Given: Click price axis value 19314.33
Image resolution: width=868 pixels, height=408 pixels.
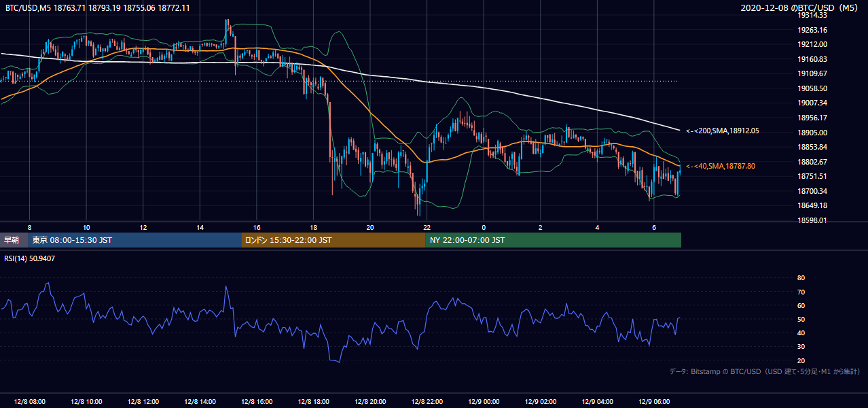Looking at the screenshot, I should coord(812,15).
